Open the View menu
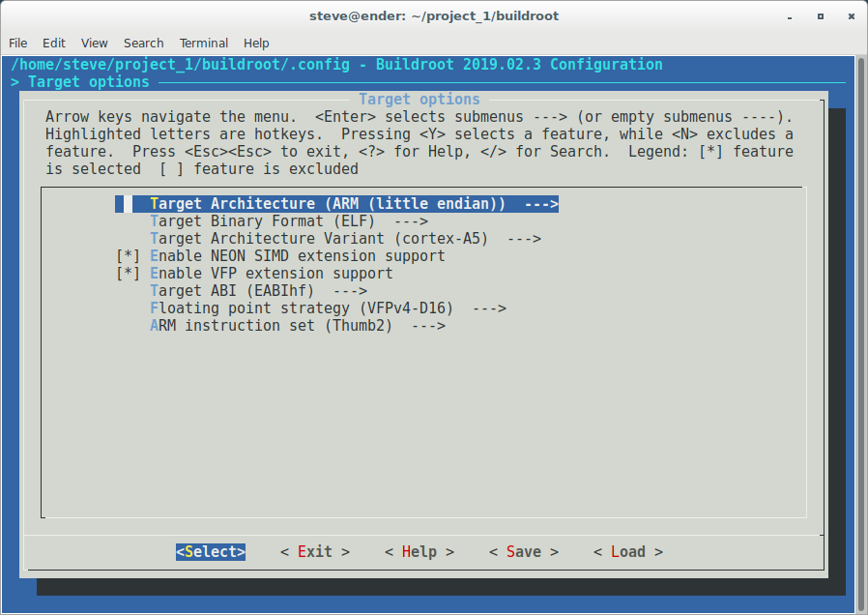The image size is (868, 615). click(x=95, y=44)
